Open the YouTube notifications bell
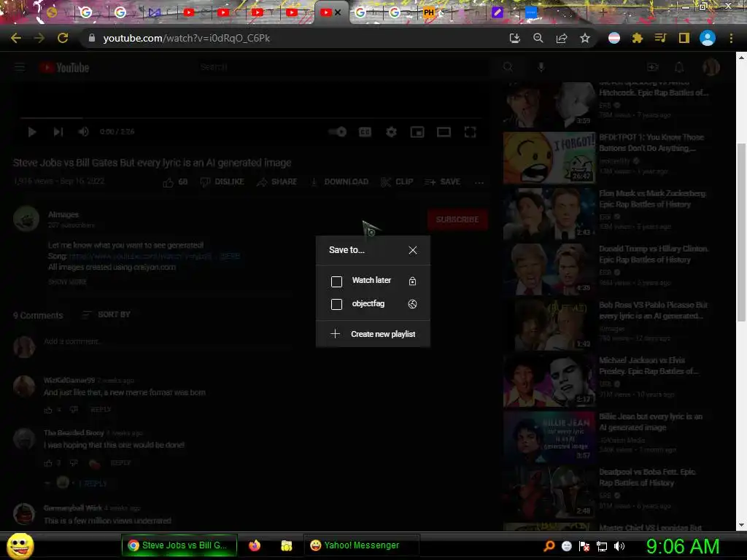Image resolution: width=747 pixels, height=560 pixels. pyautogui.click(x=679, y=68)
